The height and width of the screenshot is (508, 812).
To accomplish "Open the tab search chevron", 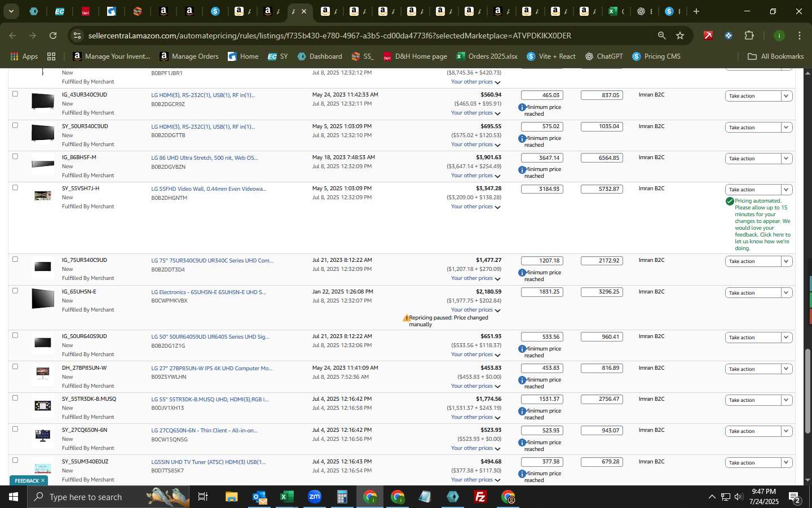I will pyautogui.click(x=11, y=11).
